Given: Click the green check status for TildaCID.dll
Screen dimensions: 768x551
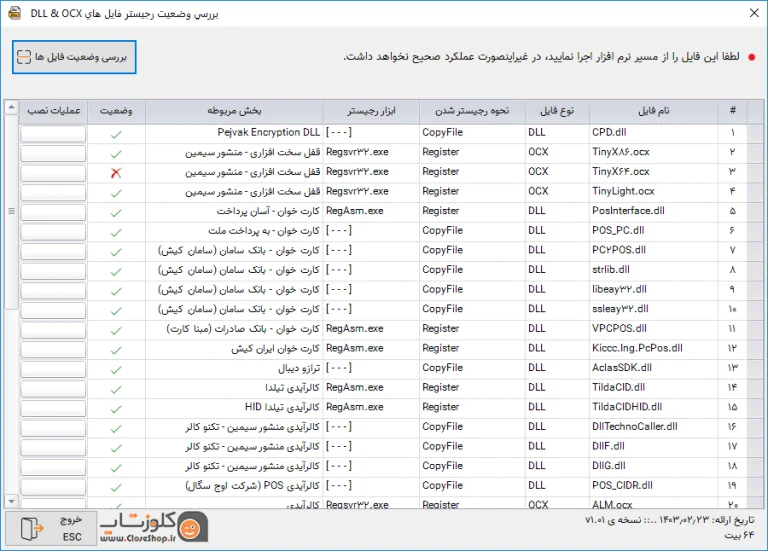Looking at the screenshot, I should pos(116,389).
